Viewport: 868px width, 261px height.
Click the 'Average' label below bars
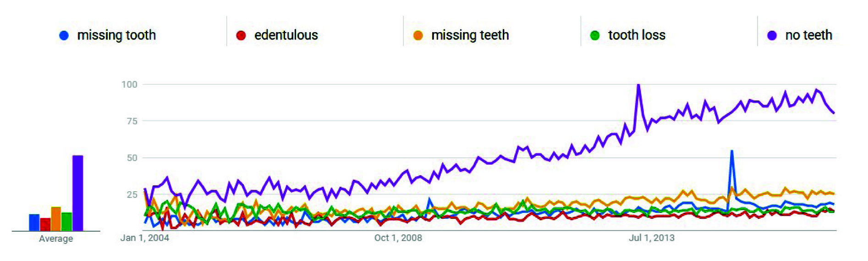(x=56, y=239)
